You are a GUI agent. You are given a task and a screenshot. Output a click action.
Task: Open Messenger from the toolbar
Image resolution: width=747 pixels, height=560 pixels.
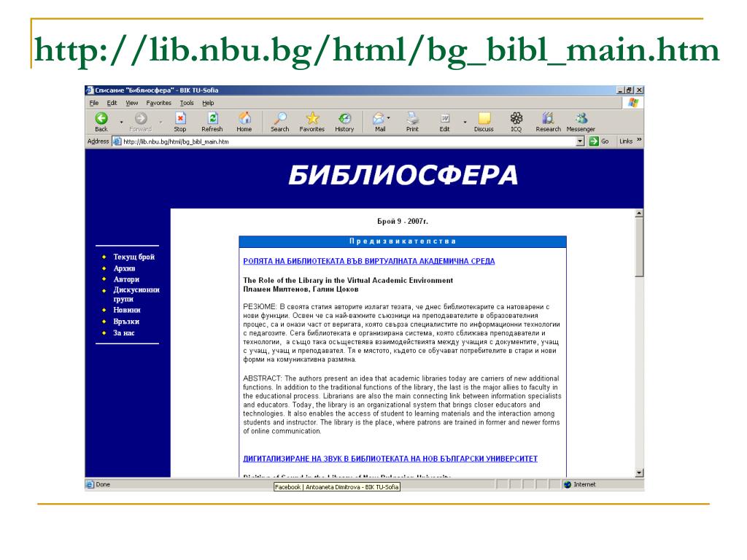click(x=581, y=122)
